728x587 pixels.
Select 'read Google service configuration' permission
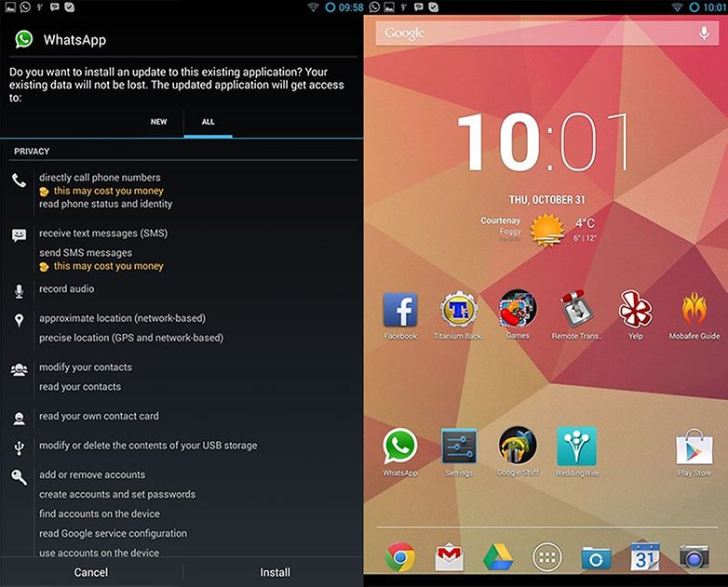point(114,533)
